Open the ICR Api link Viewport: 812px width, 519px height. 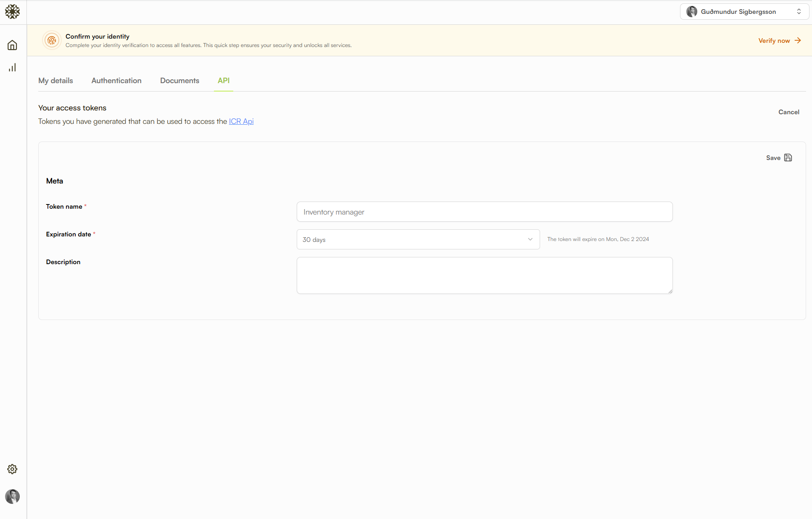[x=241, y=121]
